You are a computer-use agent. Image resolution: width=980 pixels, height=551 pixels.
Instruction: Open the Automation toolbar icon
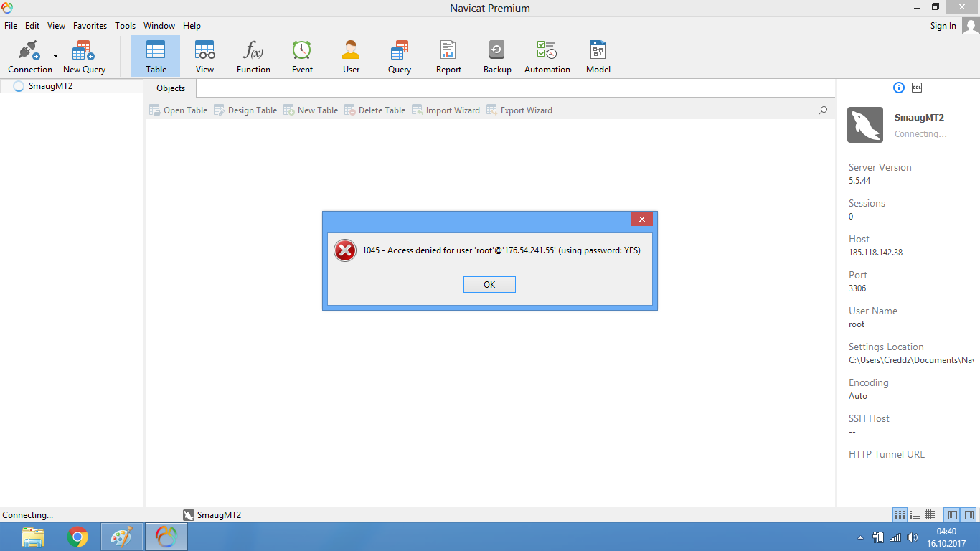pos(547,57)
